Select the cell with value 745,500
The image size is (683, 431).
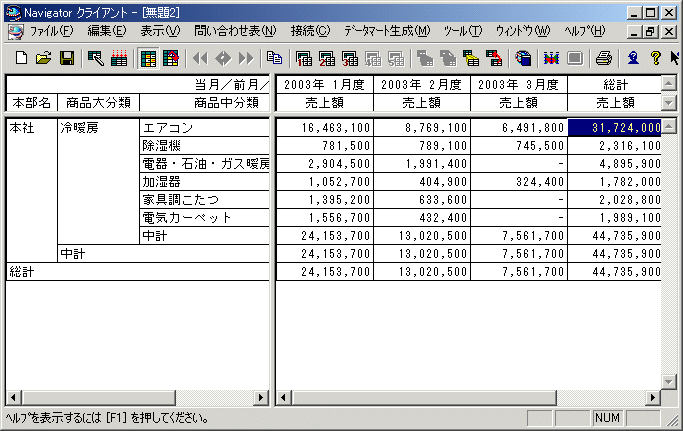519,146
